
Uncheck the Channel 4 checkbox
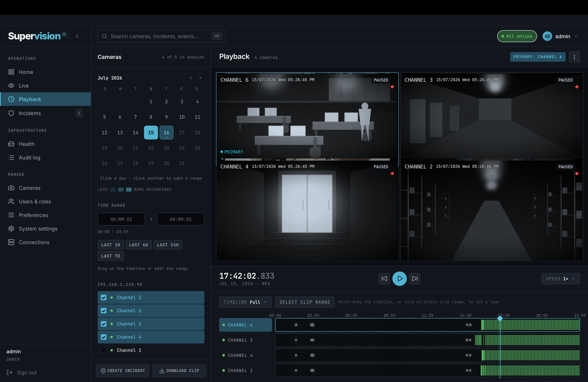coord(103,337)
